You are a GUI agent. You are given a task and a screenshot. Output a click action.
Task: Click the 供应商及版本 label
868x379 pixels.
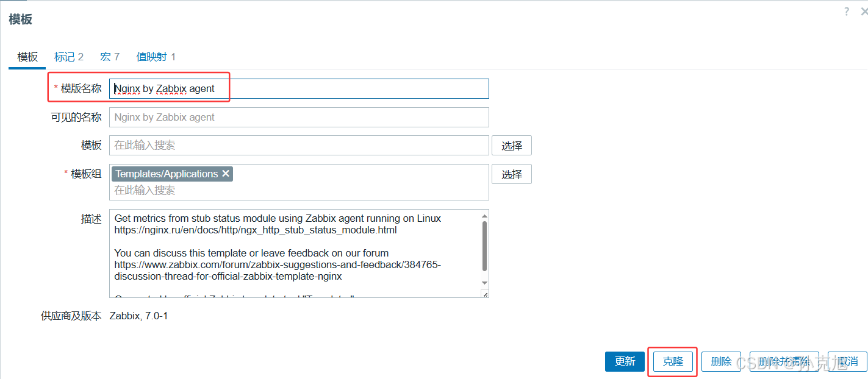[71, 316]
